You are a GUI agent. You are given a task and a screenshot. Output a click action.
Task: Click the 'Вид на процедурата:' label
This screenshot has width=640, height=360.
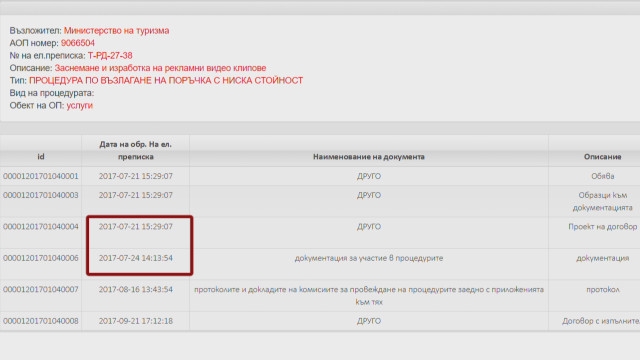click(x=52, y=93)
